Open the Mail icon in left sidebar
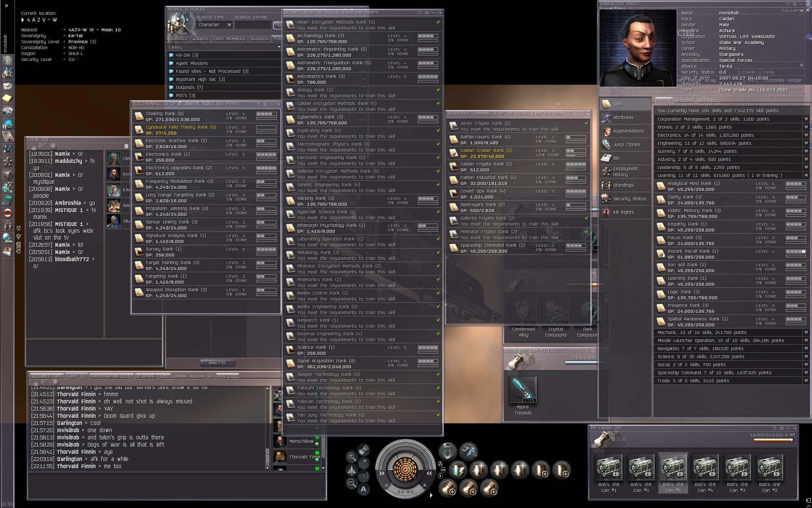 [7, 86]
